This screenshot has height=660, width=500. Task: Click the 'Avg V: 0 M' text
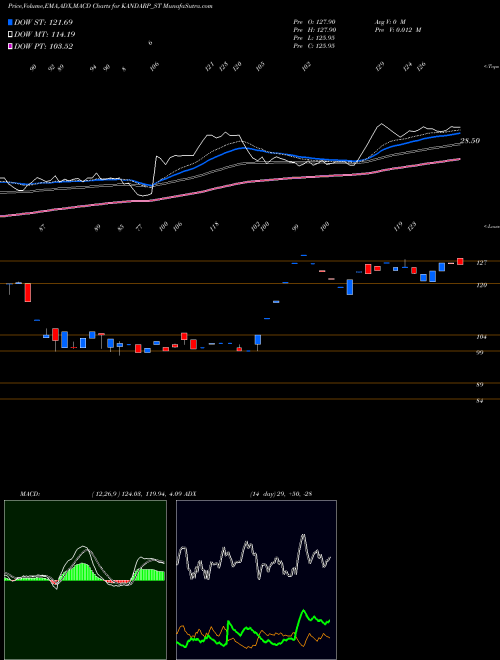[x=389, y=21]
